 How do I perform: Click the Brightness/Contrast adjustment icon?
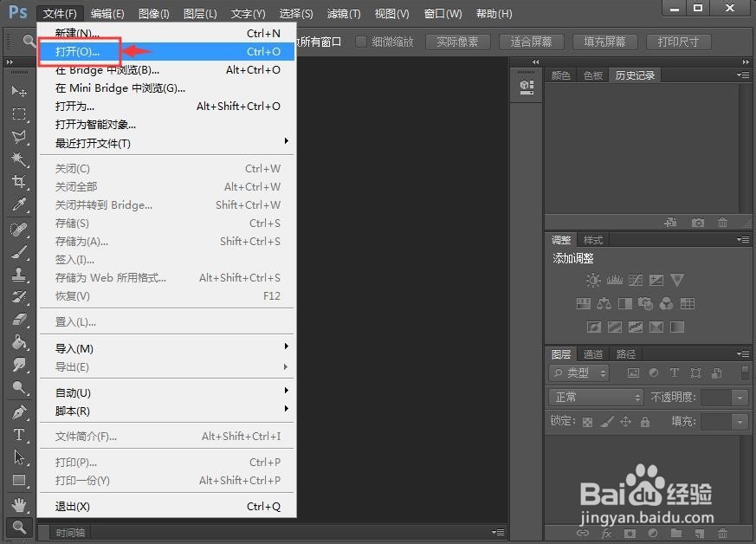(x=593, y=280)
